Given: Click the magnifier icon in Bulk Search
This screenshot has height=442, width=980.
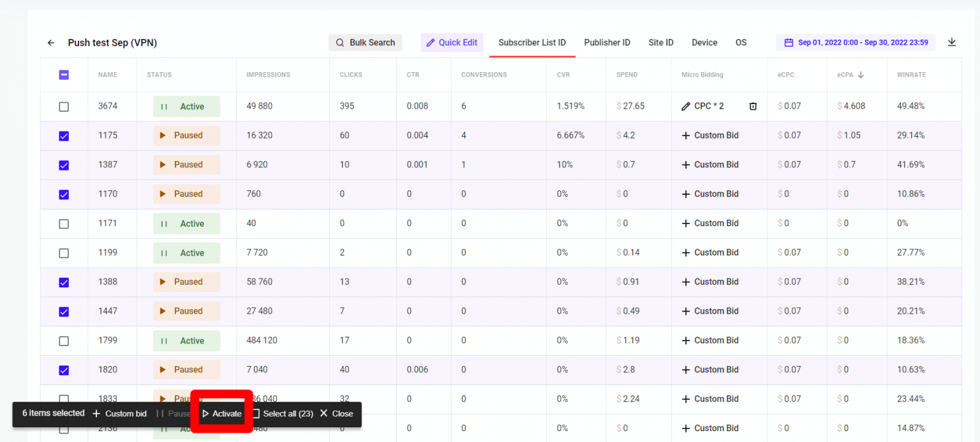Looking at the screenshot, I should (339, 42).
